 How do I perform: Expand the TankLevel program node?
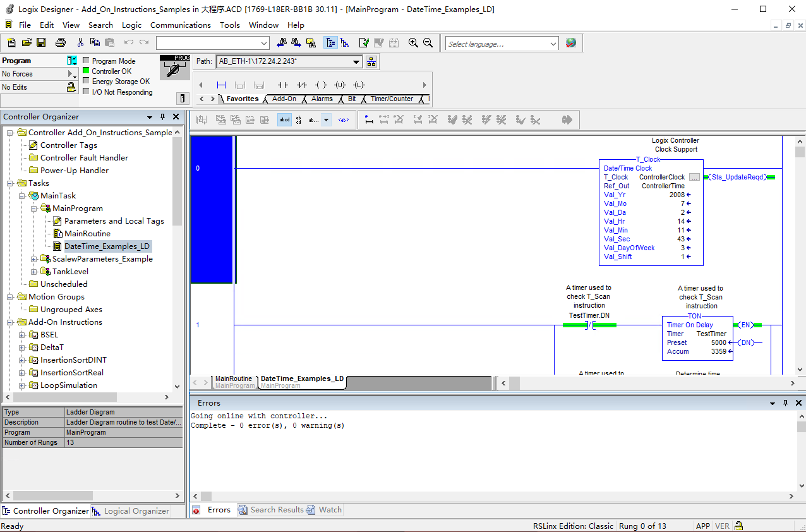(x=35, y=272)
